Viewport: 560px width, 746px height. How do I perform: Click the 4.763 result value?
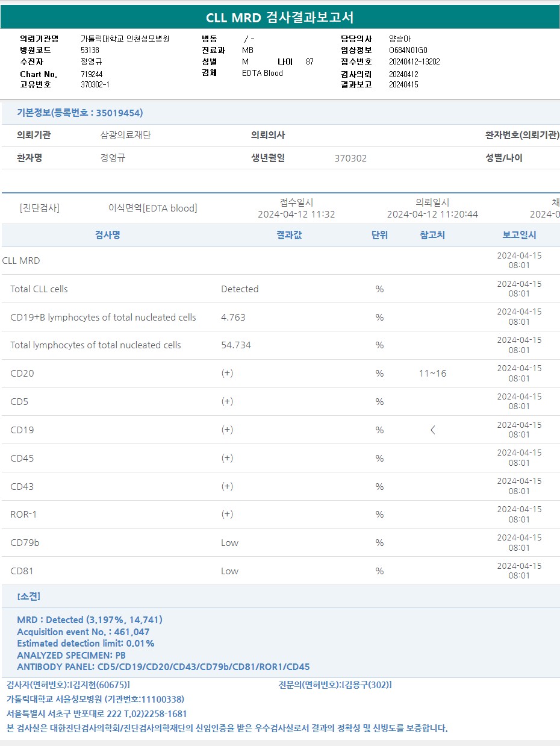coord(233,318)
